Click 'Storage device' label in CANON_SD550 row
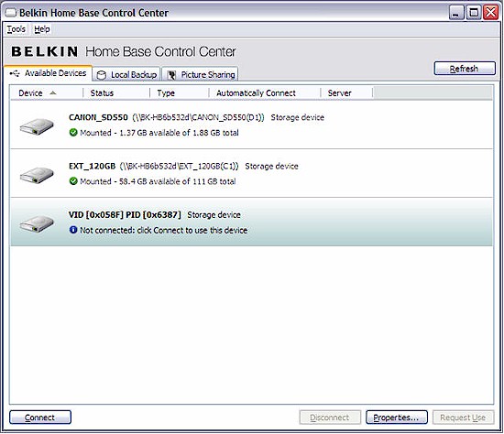The height and width of the screenshot is (434, 504). (x=297, y=117)
